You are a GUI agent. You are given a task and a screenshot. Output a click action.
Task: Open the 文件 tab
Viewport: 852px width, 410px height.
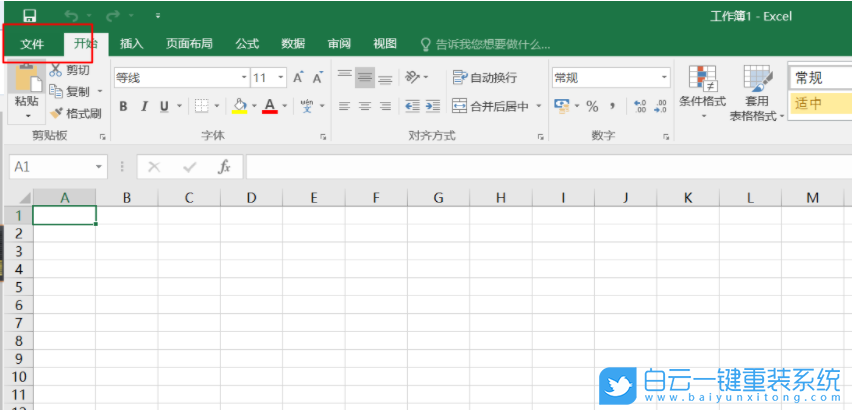(x=32, y=44)
